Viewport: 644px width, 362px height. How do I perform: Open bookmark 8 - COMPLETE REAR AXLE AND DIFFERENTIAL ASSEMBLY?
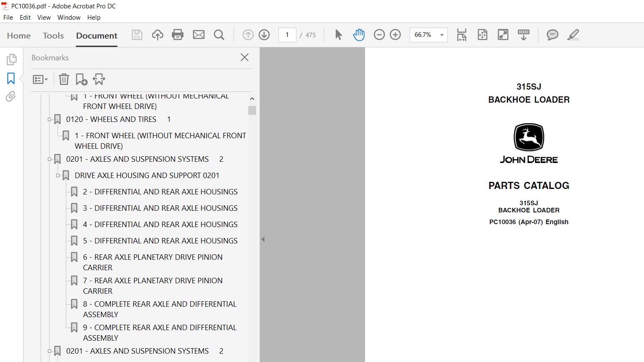point(160,309)
